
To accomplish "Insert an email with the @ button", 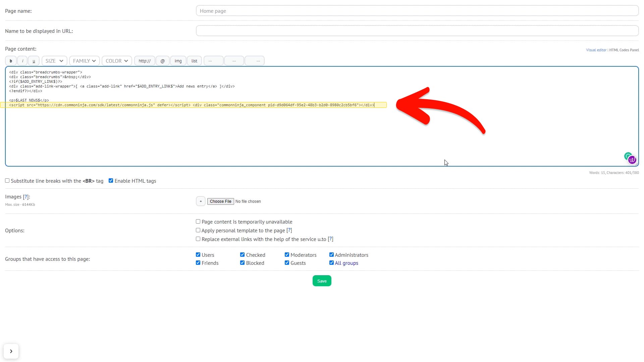I will 163,61.
